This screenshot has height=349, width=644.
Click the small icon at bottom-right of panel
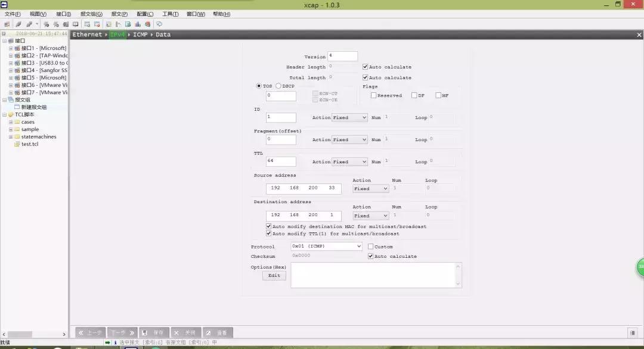coord(633,332)
